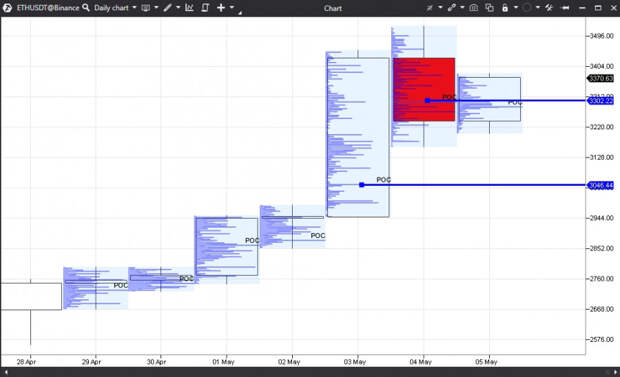This screenshot has width=620, height=377.
Task: Take a chart snapshot with camera icon
Action: click(473, 8)
